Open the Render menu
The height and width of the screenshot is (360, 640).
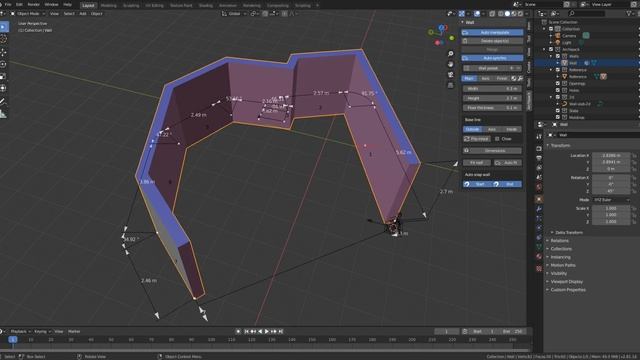pos(33,4)
